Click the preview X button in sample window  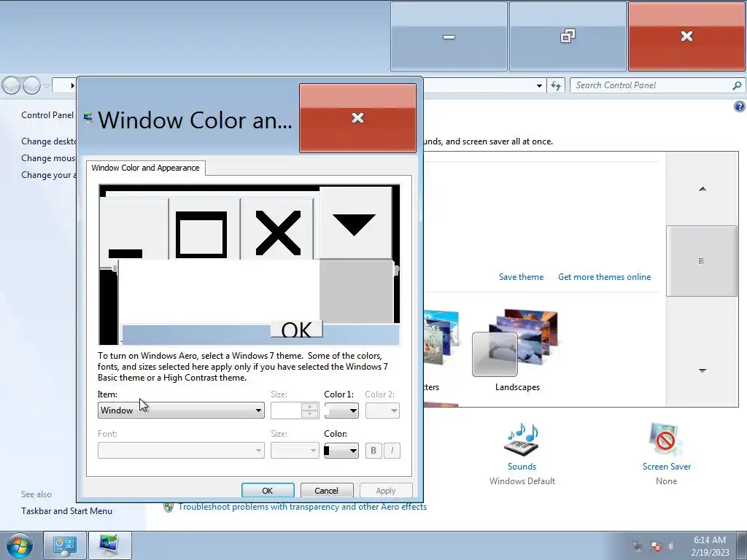tap(277, 230)
